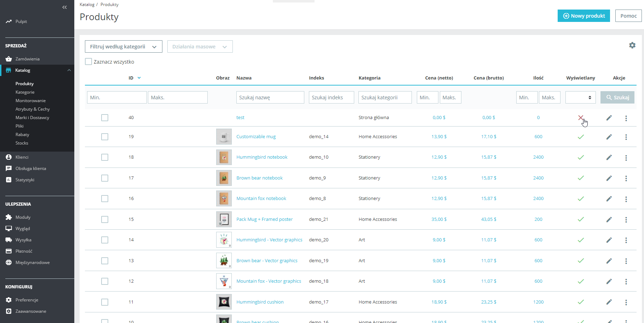644x323 pixels.
Task: Tick the Zaznacz wszystko checkbox
Action: coord(88,61)
